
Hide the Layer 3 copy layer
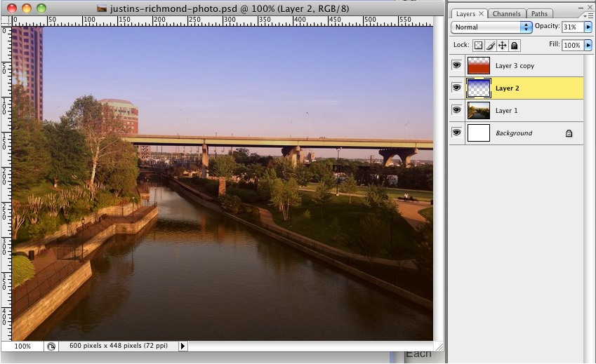coord(457,65)
